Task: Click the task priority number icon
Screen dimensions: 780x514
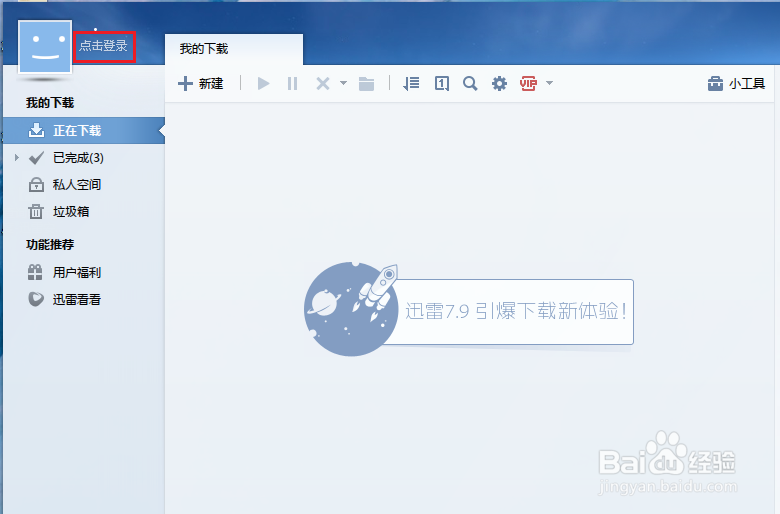Action: click(x=442, y=84)
